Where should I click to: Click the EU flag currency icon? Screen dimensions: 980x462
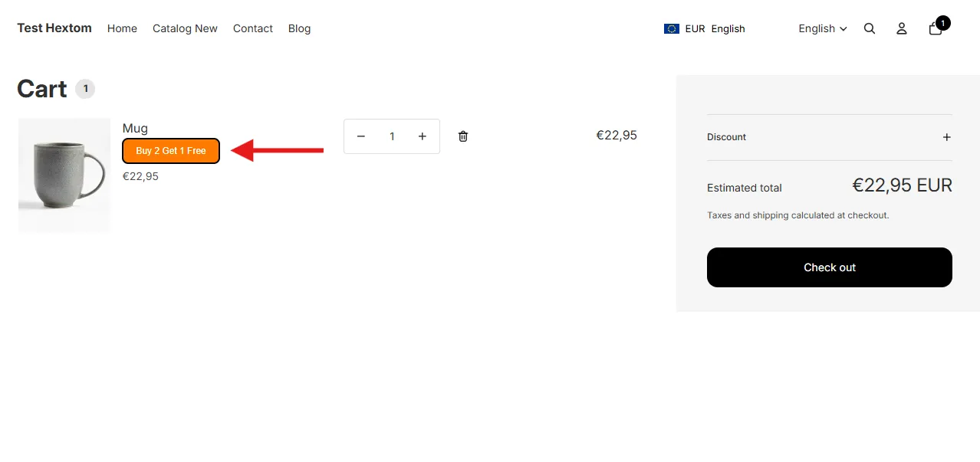(672, 28)
